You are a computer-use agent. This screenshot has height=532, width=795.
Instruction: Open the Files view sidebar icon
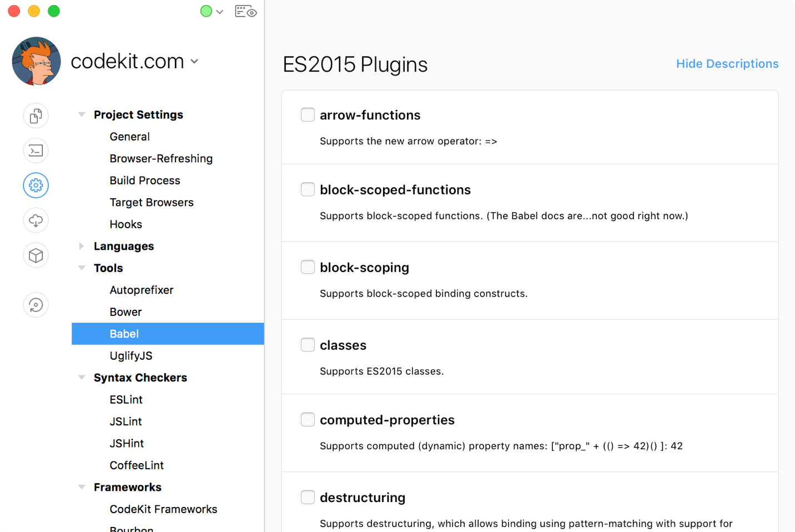click(x=36, y=116)
